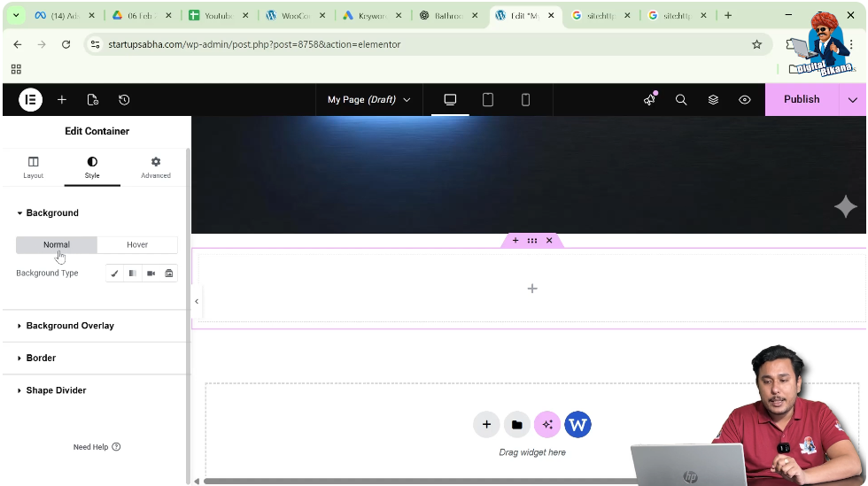Open Publish options dropdown arrow

(x=852, y=100)
